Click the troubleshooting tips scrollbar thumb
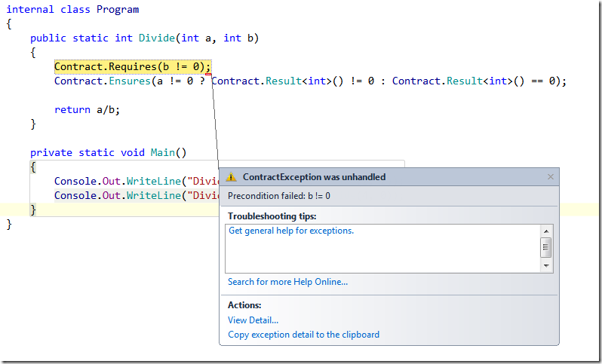This screenshot has height=364, width=602. tap(546, 247)
